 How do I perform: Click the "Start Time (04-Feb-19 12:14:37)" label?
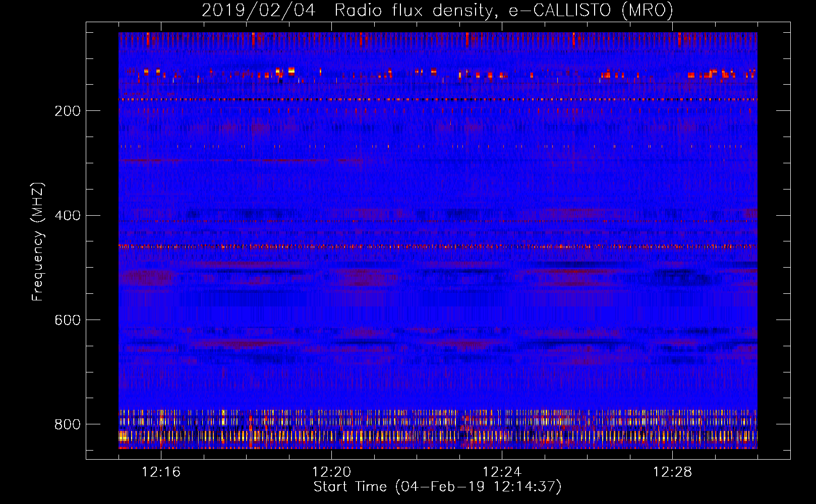[437, 487]
